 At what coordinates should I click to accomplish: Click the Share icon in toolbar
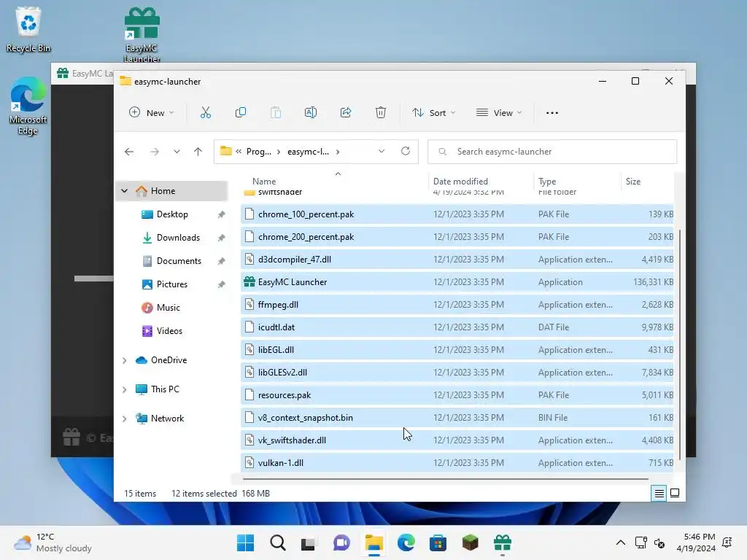(x=346, y=113)
